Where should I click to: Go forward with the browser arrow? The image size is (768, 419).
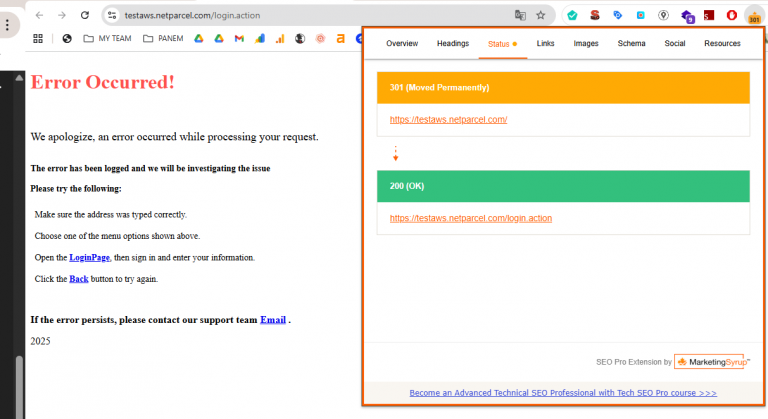click(x=62, y=15)
